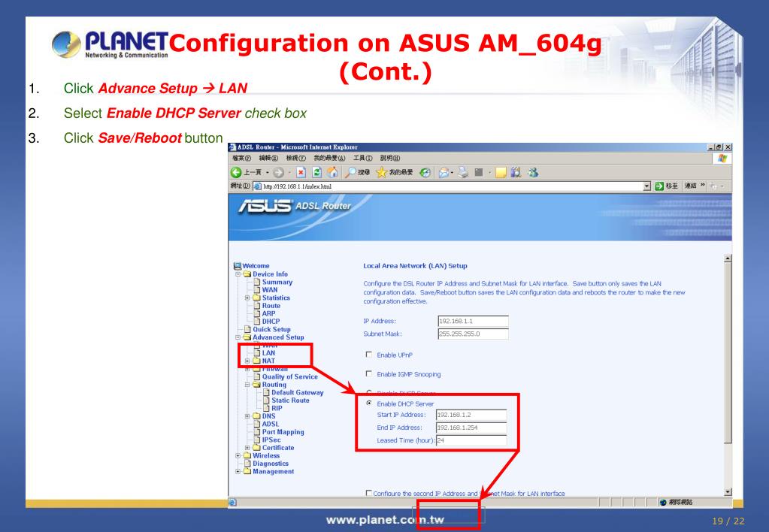Click the yellow note icon in toolbar
This screenshot has height=532, width=769.
click(x=500, y=173)
